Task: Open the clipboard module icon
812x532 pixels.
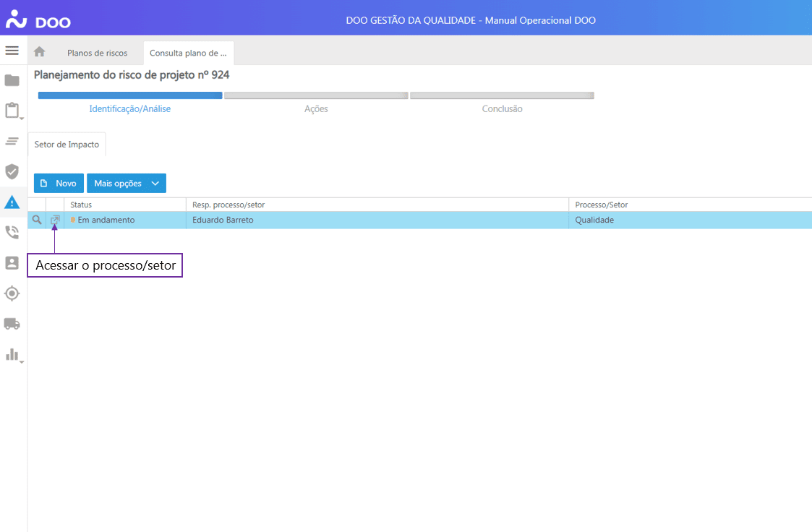Action: point(12,111)
